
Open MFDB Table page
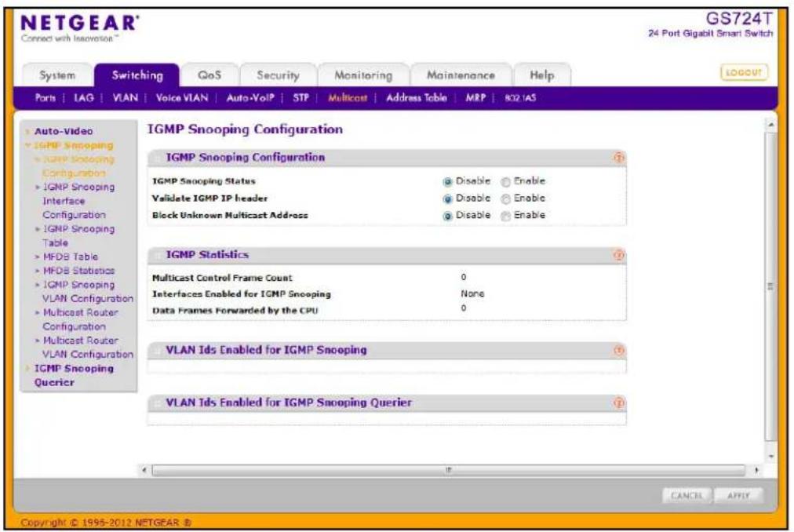71,257
